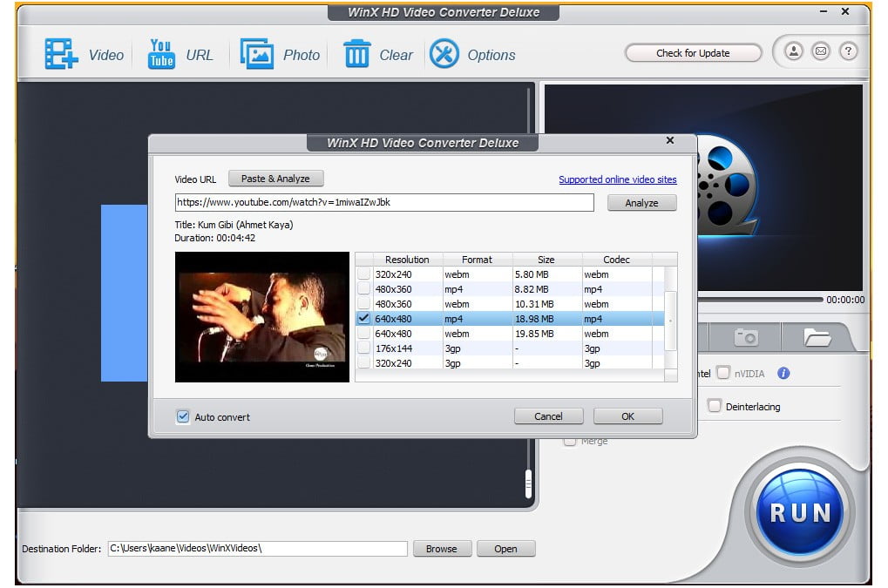This screenshot has width=888, height=588.
Task: Click the video URL input field
Action: click(x=383, y=202)
